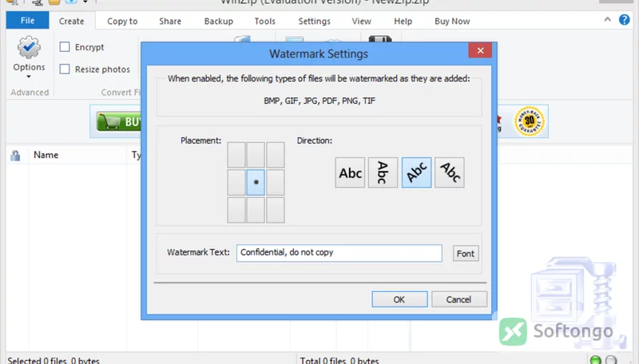This screenshot has height=364, width=639.
Task: Open the Font dialog button
Action: tap(466, 253)
